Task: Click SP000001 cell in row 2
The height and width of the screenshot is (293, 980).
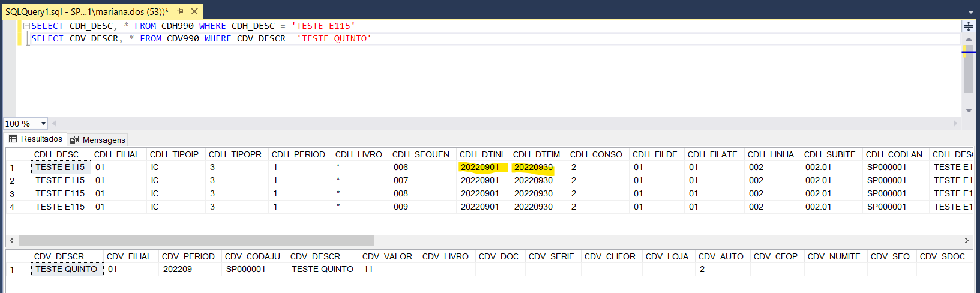Action: coord(895,181)
